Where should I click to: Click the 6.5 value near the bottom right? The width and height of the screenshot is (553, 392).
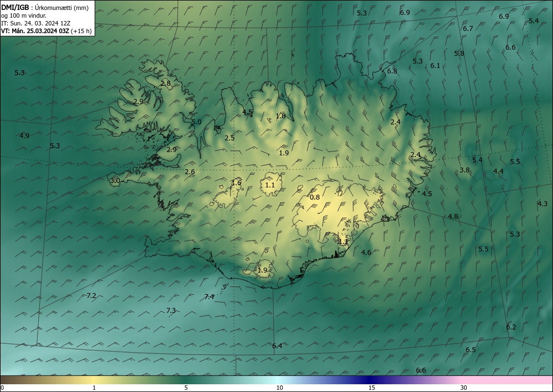[471, 349]
